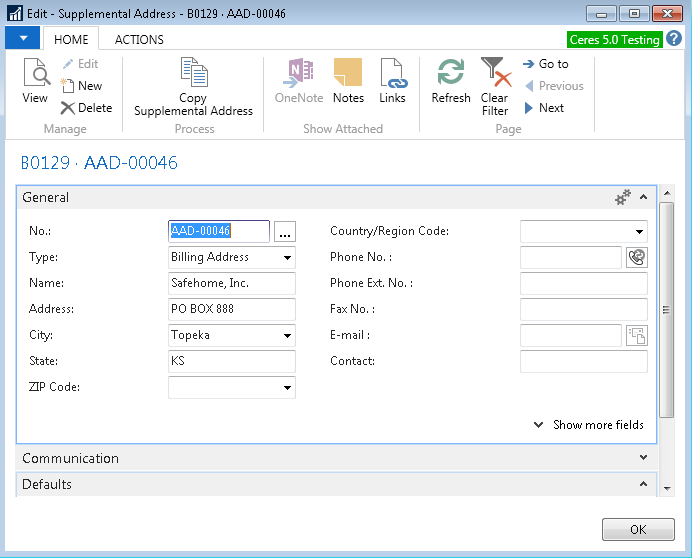The image size is (692, 558).
Task: Switch to the ACTIONS ribbon tab
Action: coord(139,40)
